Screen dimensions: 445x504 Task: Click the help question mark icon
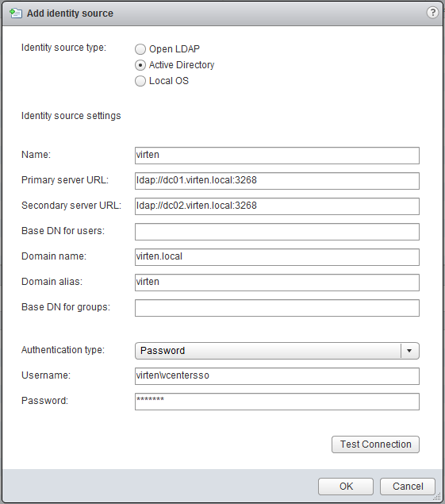(432, 13)
